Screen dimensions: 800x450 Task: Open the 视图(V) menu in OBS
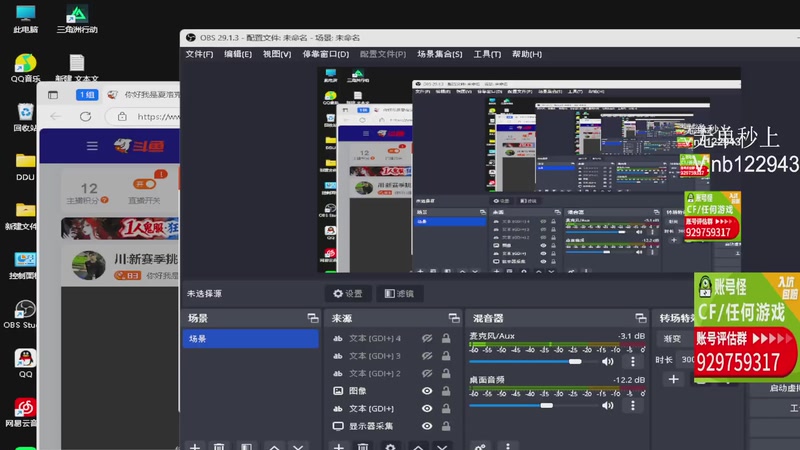click(277, 54)
